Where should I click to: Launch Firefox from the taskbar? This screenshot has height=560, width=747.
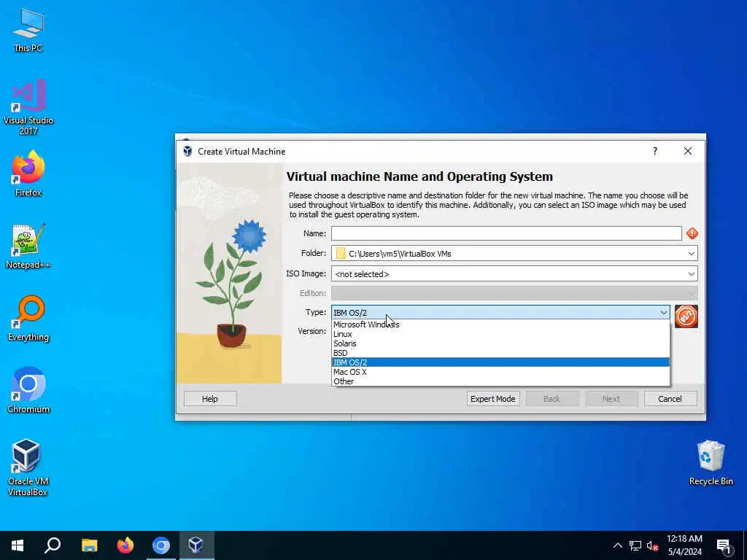[125, 545]
